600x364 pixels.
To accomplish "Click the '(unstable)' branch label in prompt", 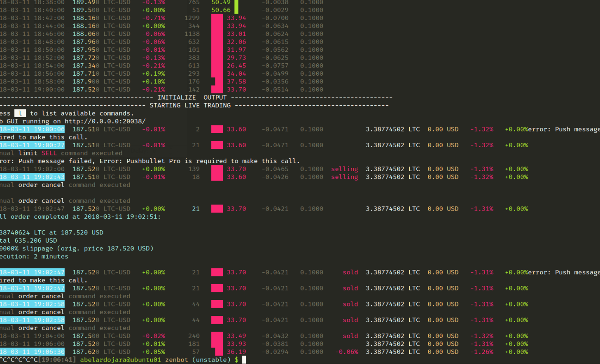I will click(211, 360).
